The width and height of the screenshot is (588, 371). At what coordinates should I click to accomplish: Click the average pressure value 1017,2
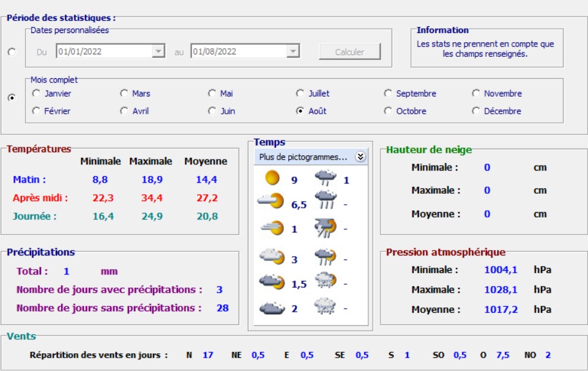501,309
